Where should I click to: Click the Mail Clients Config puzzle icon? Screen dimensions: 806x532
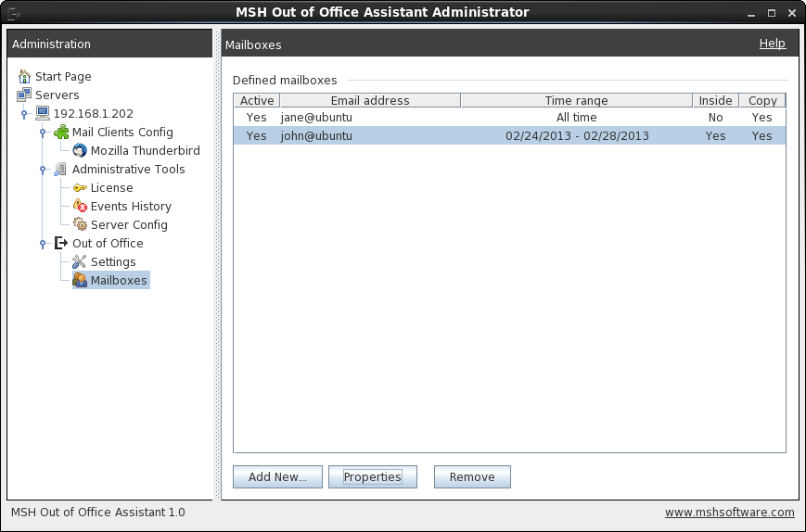tap(61, 132)
